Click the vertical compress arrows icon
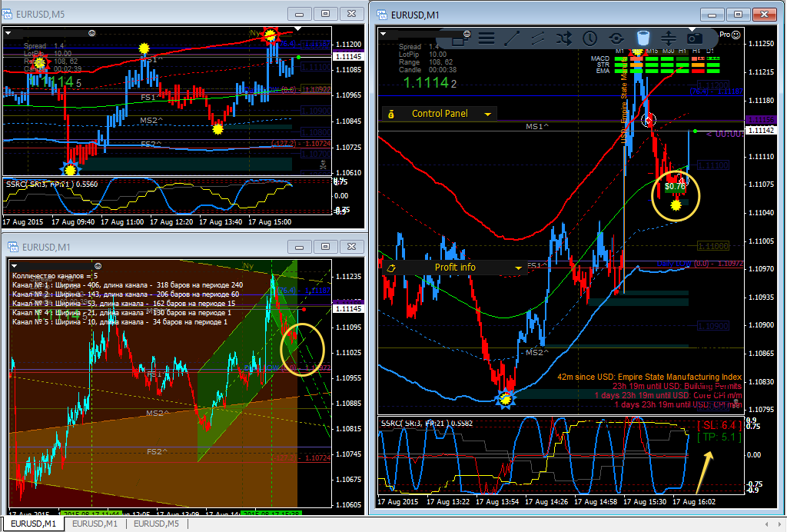Viewport: 787px width, 532px height. click(668, 38)
